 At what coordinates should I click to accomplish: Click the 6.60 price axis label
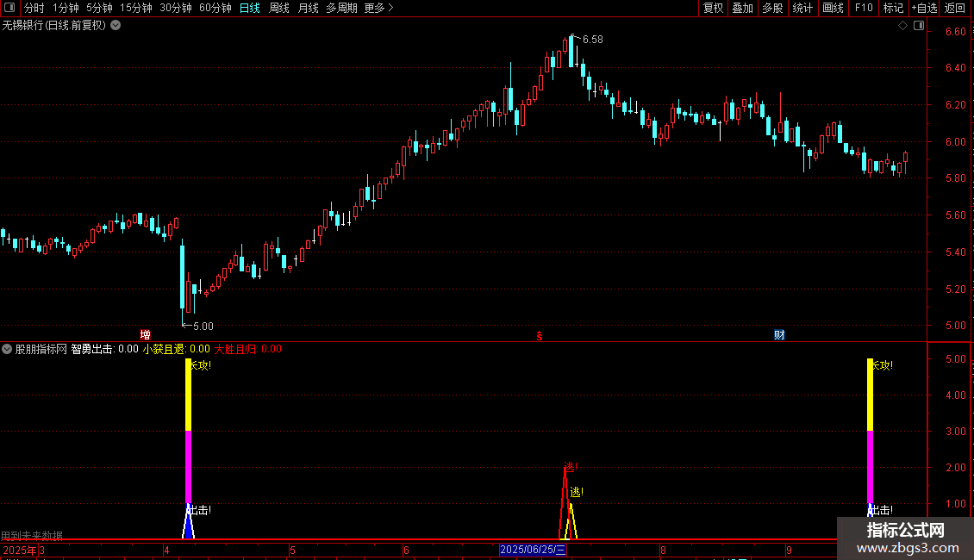click(955, 32)
